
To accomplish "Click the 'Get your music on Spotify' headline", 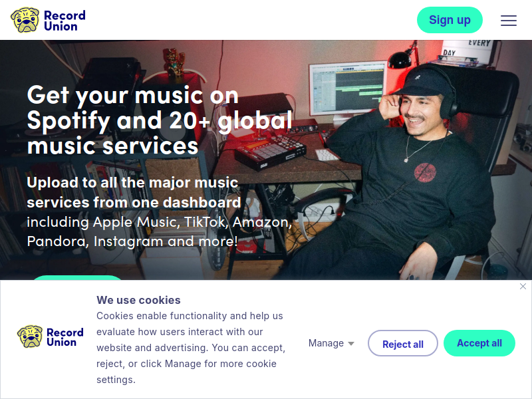I will (x=160, y=120).
